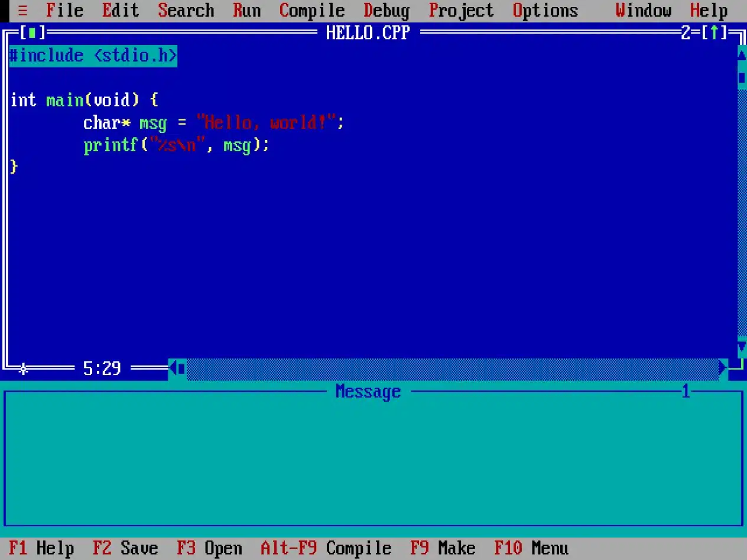The height and width of the screenshot is (560, 747).
Task: Click the 5:29 cursor position indicator
Action: pos(102,369)
